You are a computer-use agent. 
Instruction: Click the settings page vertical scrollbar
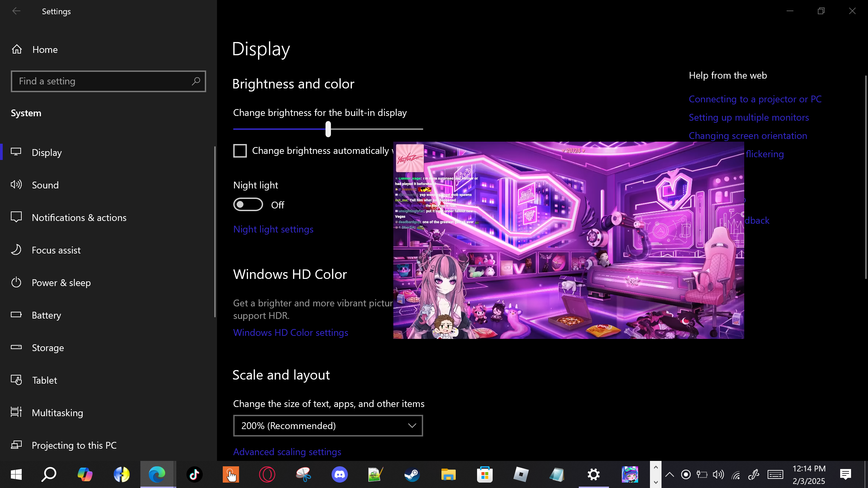click(x=866, y=177)
